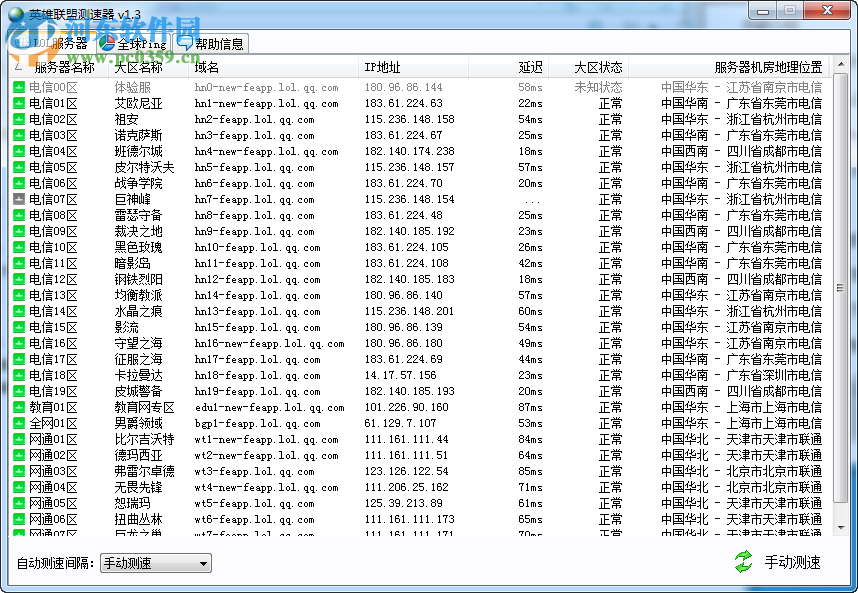858x593 pixels.
Task: Click the globe icon on the 全球Ping tab
Action: coord(104,43)
